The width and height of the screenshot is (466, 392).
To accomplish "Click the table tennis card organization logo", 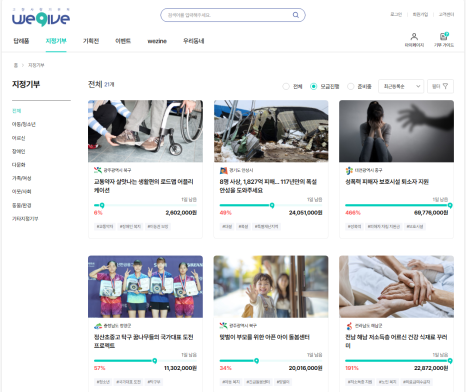I will tap(98, 326).
